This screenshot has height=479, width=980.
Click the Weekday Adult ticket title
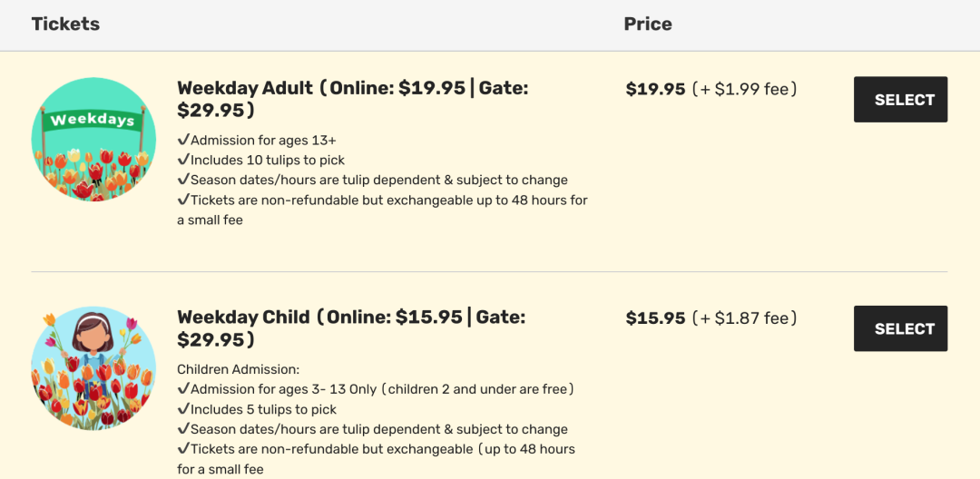[353, 99]
